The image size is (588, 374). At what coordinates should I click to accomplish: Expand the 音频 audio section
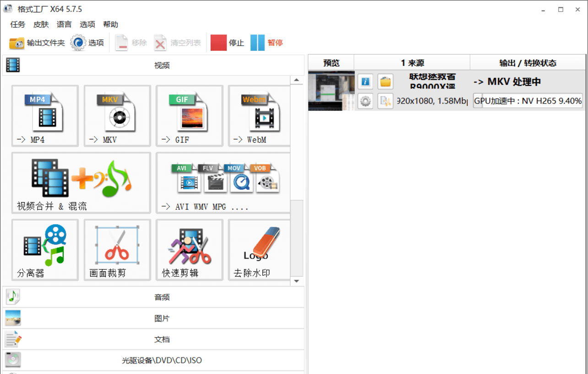162,297
